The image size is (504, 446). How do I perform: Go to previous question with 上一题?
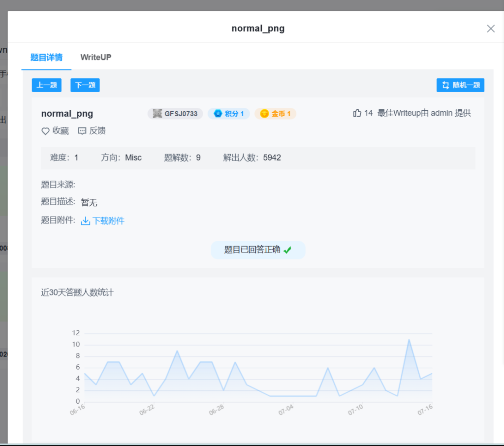pyautogui.click(x=47, y=85)
